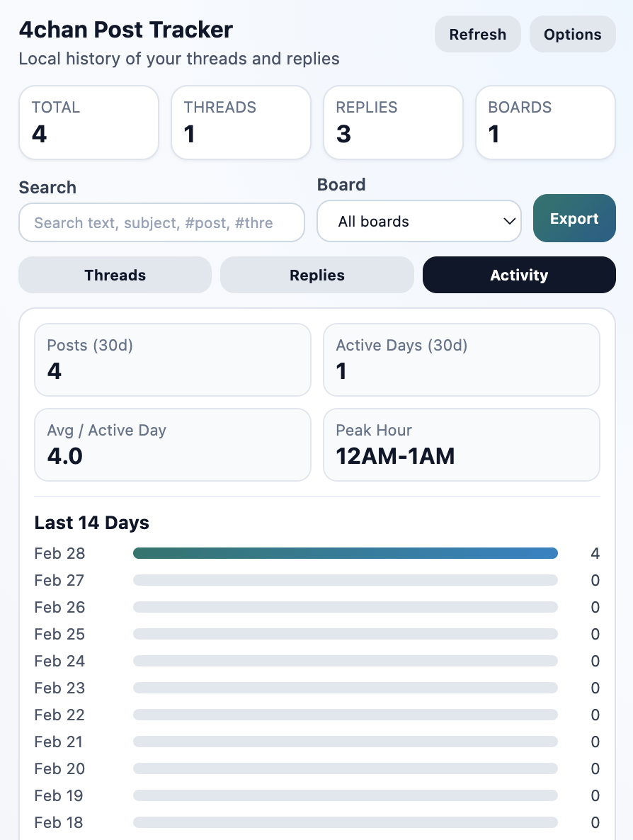Click the Last 14 Days heading
Image resolution: width=633 pixels, height=840 pixels.
pos(91,522)
